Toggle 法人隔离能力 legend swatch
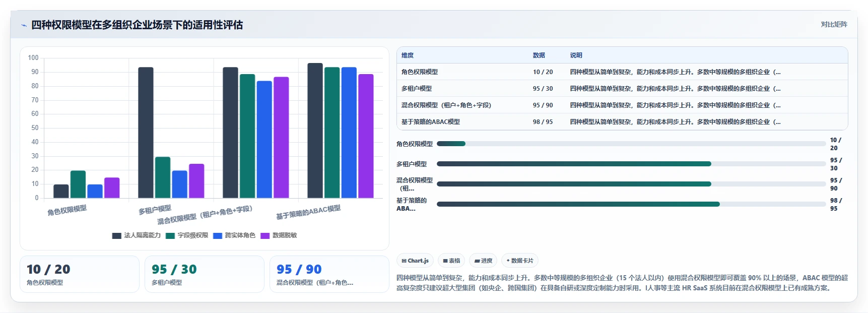 point(117,235)
